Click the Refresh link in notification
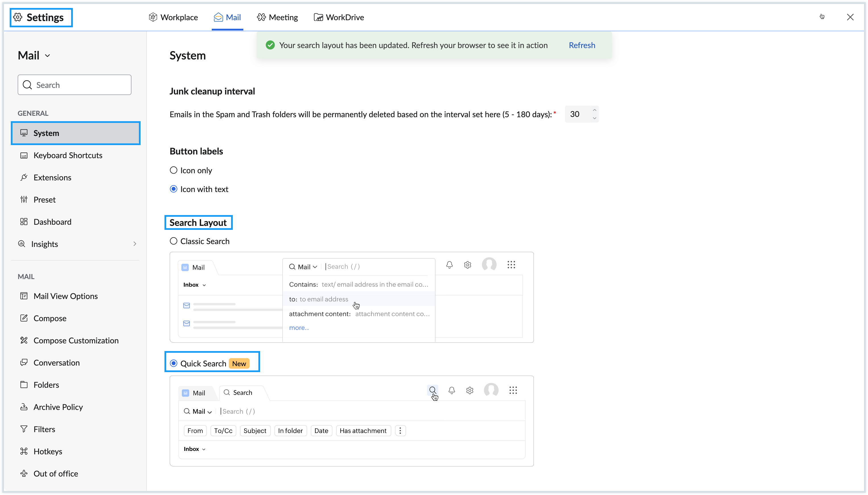868x495 pixels. [582, 45]
